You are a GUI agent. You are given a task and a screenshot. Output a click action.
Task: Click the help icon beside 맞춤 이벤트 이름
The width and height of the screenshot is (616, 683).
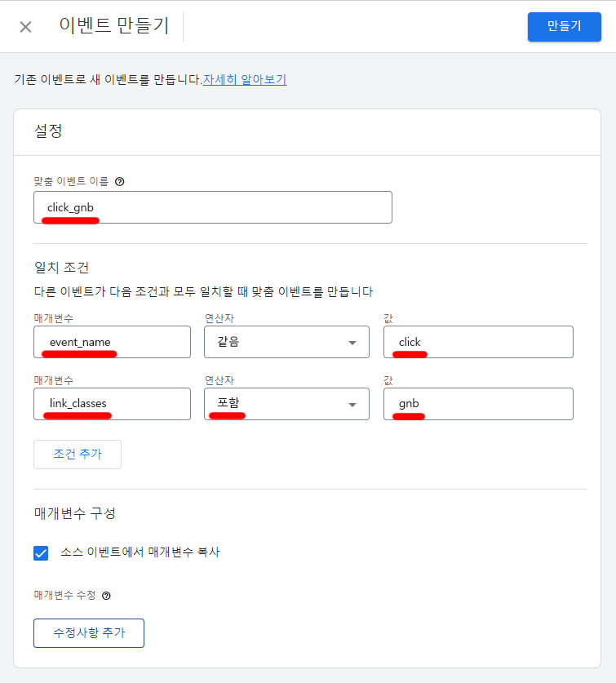[120, 182]
